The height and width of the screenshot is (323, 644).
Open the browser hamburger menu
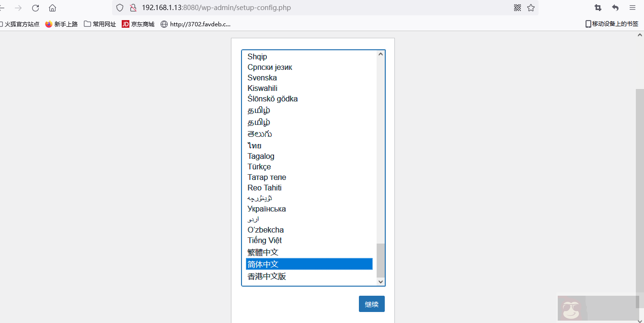coord(632,8)
